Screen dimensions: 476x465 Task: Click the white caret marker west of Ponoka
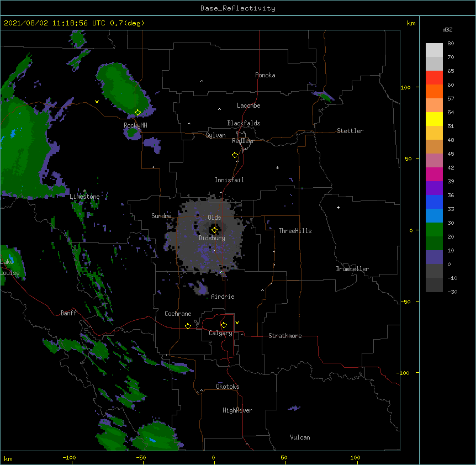click(202, 81)
